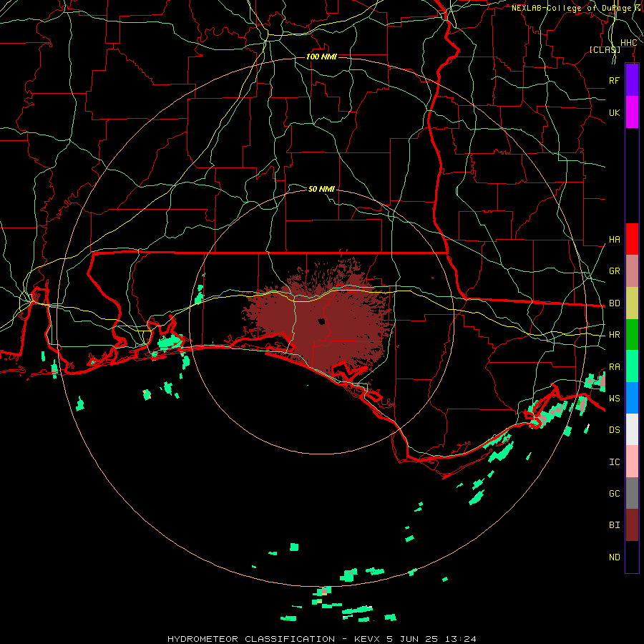Click the RF legend label
The image size is (644, 644).
point(614,80)
